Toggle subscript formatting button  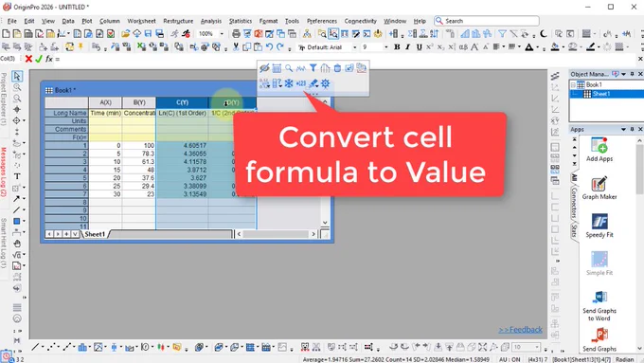(440, 47)
